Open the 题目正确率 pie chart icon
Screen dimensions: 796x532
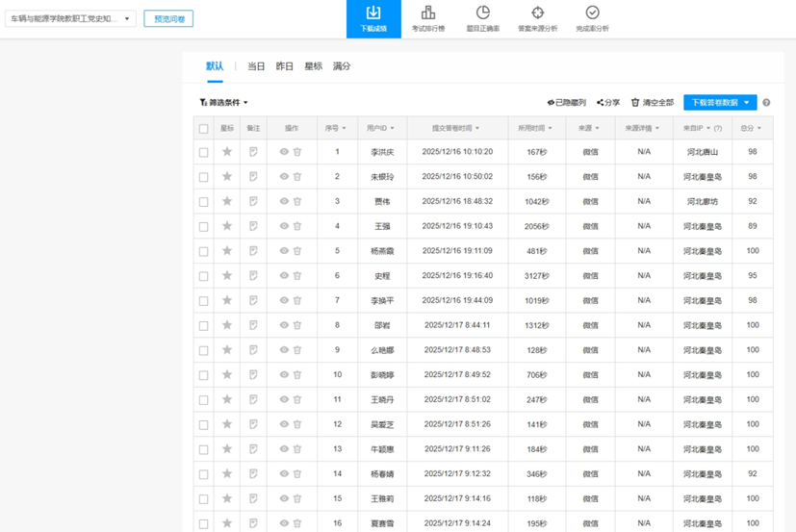click(x=483, y=13)
